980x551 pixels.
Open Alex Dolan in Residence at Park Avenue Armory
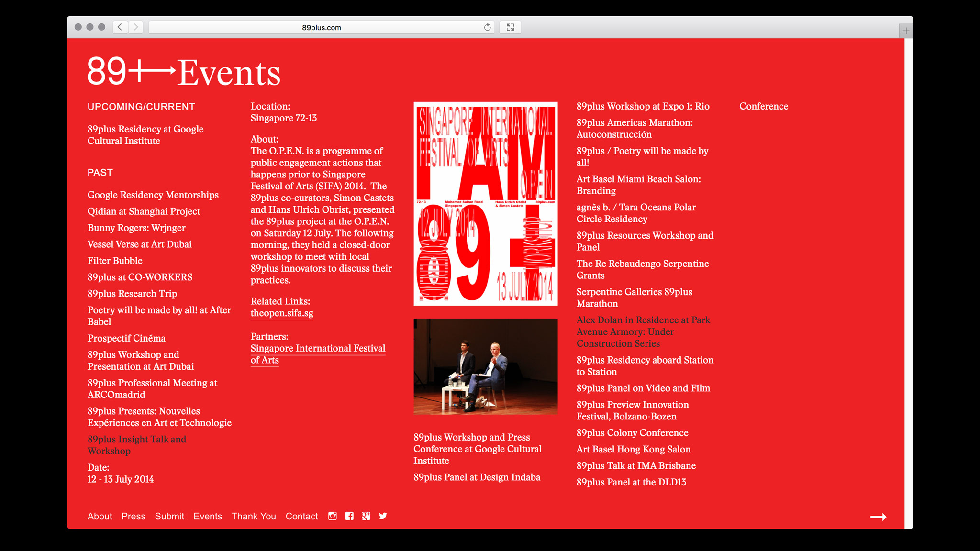pyautogui.click(x=643, y=331)
